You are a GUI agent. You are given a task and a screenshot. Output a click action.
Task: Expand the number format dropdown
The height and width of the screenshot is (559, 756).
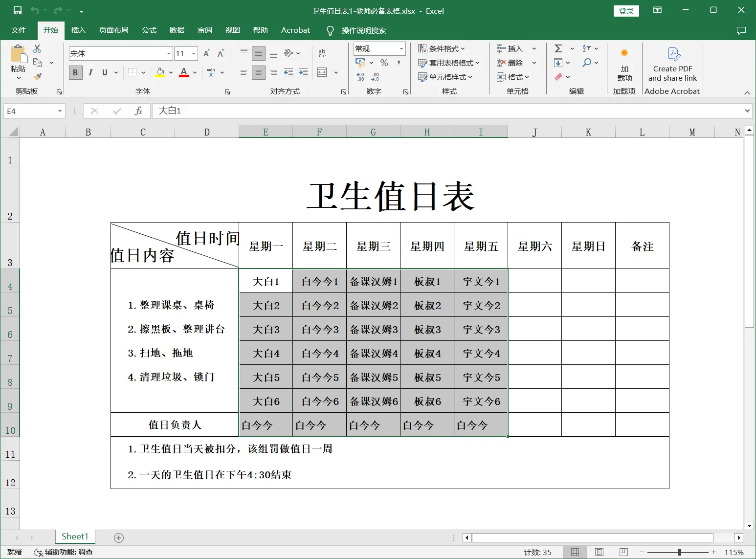tap(401, 48)
